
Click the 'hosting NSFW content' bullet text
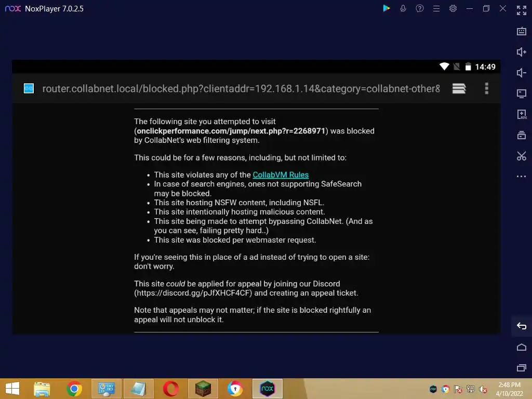pos(239,203)
